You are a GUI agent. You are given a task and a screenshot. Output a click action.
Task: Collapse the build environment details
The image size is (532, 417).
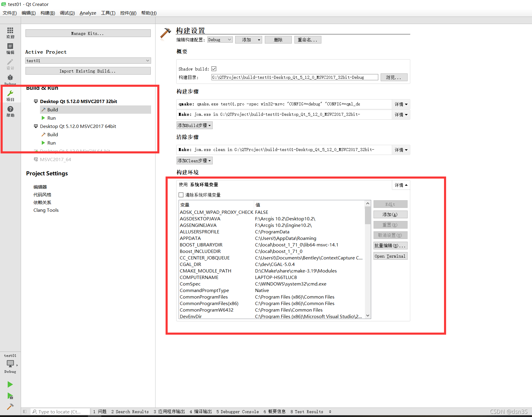click(x=401, y=185)
